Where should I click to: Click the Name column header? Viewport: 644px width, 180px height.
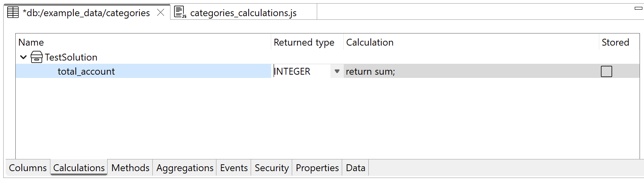143,42
